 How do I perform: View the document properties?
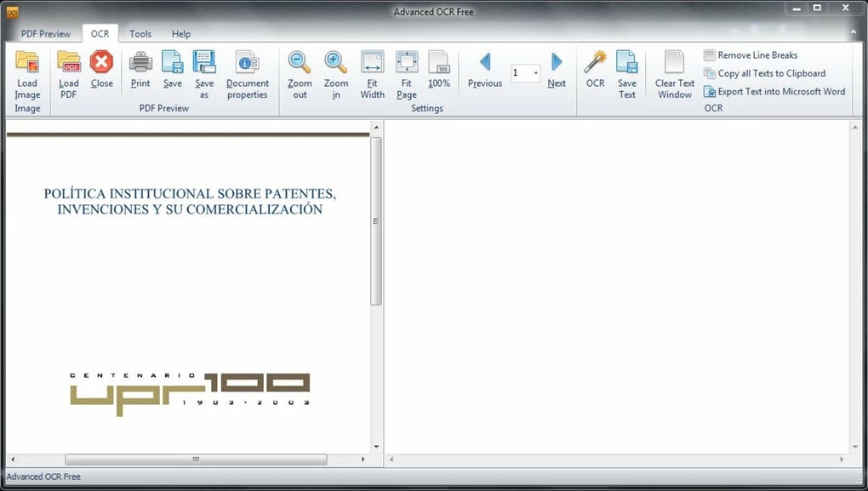(x=247, y=74)
